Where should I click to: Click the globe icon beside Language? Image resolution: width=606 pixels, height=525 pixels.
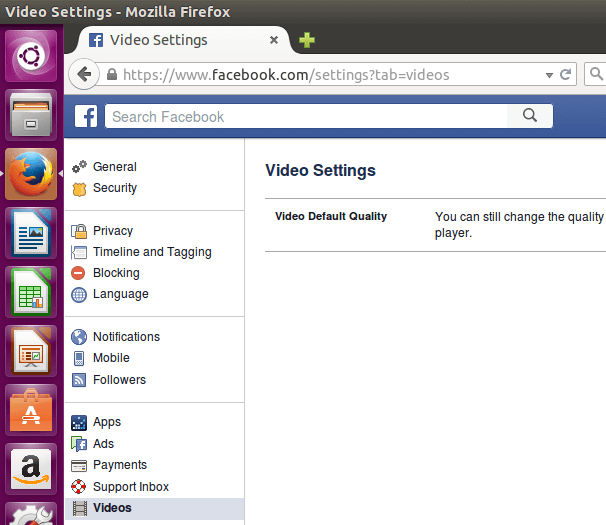79,295
